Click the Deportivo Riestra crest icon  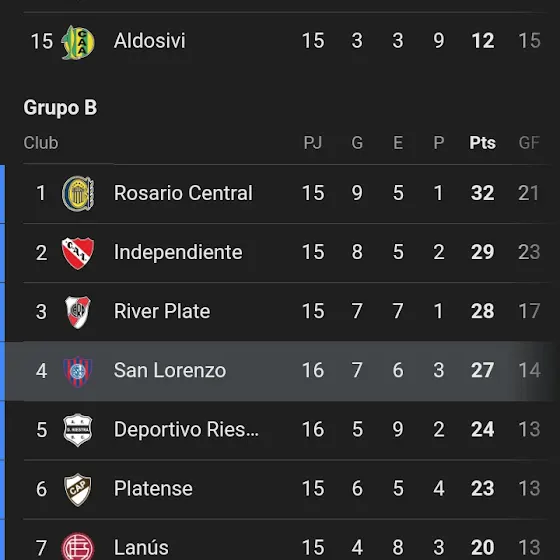[78, 430]
